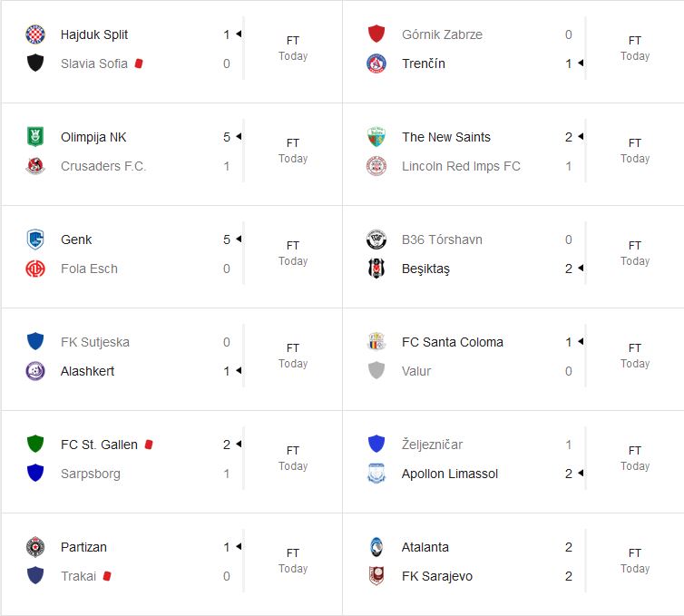Click The New Saints logo
684x616 pixels.
coord(376,137)
